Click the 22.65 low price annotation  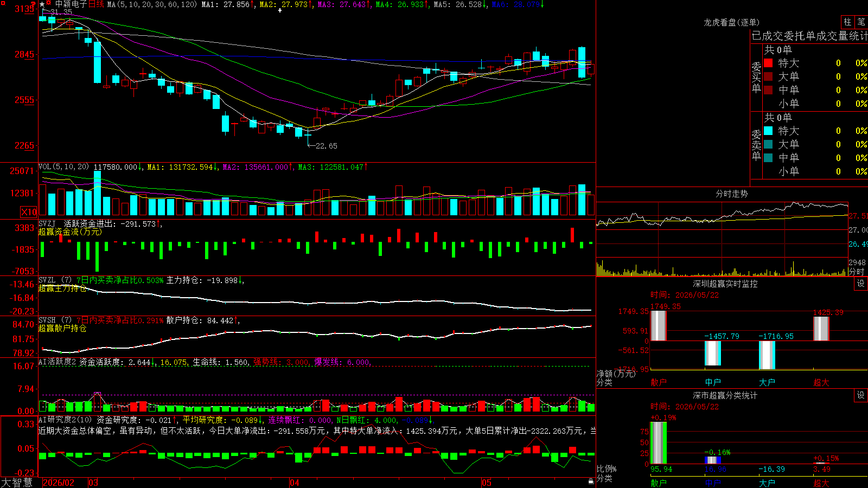click(327, 146)
